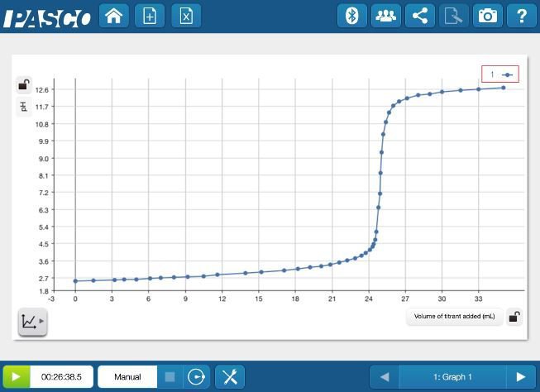Toggle the volume axis lock

tap(514, 317)
